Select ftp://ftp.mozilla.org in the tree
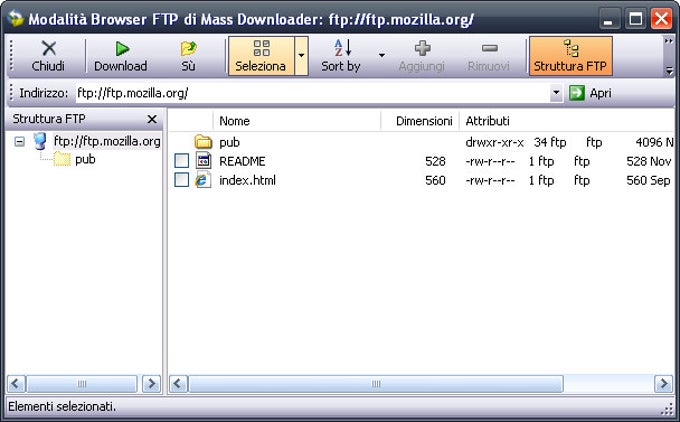The image size is (680, 422). tap(107, 141)
